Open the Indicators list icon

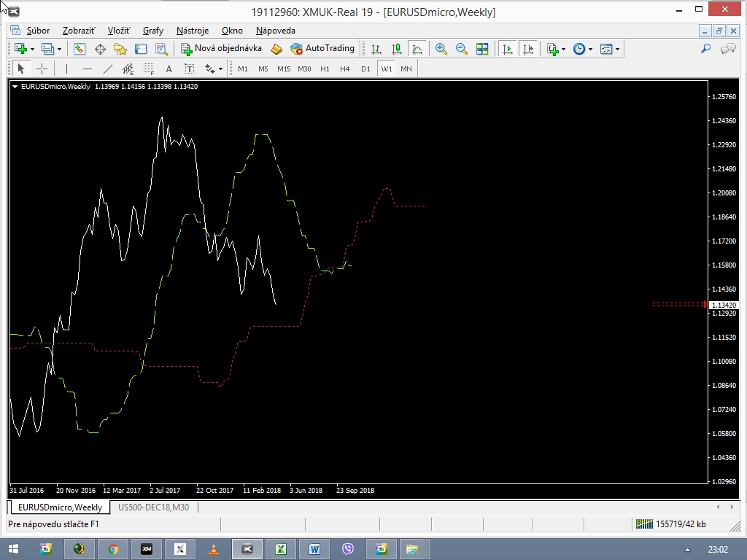[553, 49]
